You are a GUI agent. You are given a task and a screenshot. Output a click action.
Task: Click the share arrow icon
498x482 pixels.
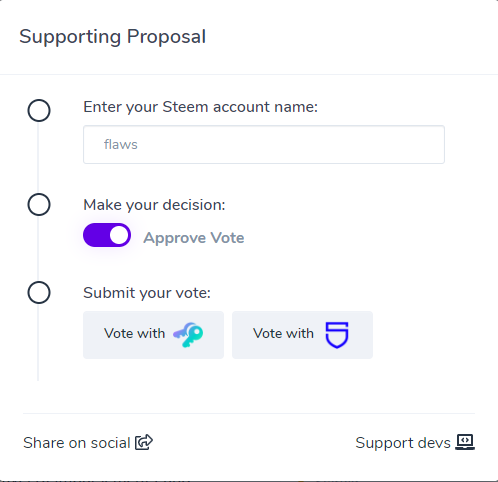pyautogui.click(x=144, y=442)
